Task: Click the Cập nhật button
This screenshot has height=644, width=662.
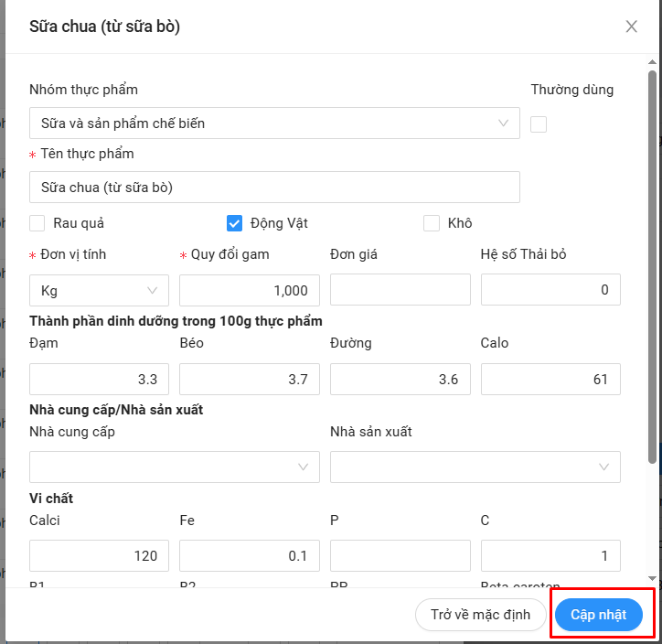Action: [598, 615]
